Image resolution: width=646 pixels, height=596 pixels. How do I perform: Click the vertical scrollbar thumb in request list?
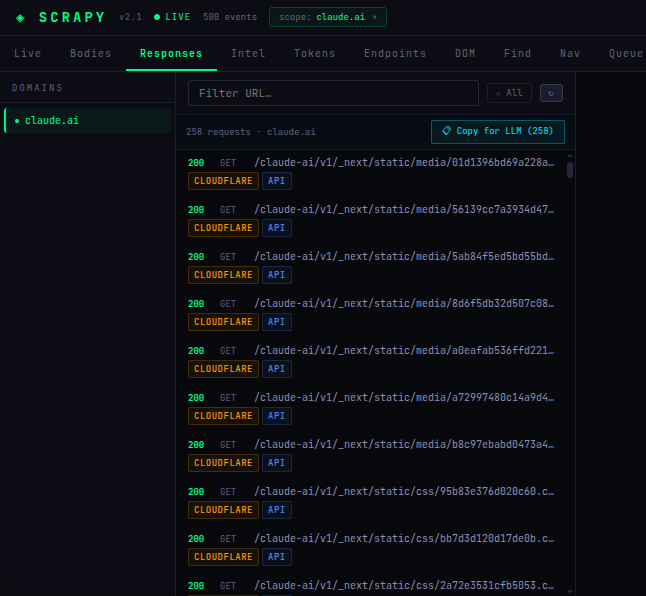point(570,170)
